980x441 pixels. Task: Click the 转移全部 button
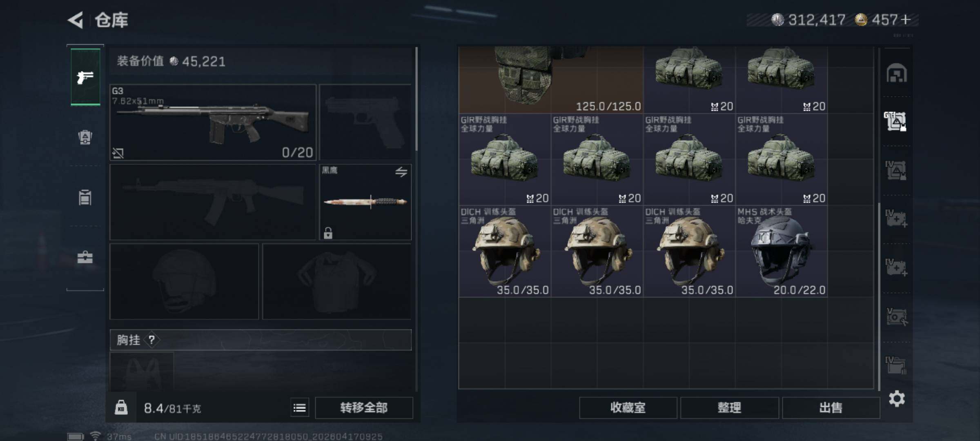click(x=364, y=408)
